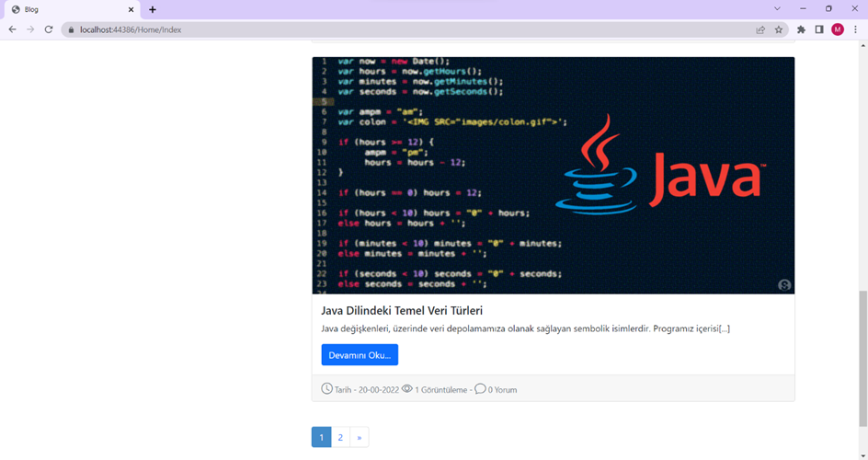Open the profile M avatar

[838, 29]
